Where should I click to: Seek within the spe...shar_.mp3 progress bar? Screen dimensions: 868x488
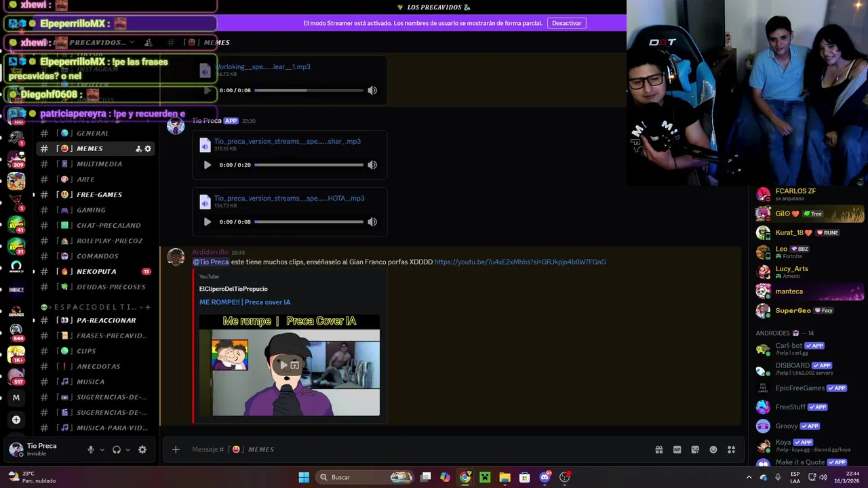click(309, 165)
